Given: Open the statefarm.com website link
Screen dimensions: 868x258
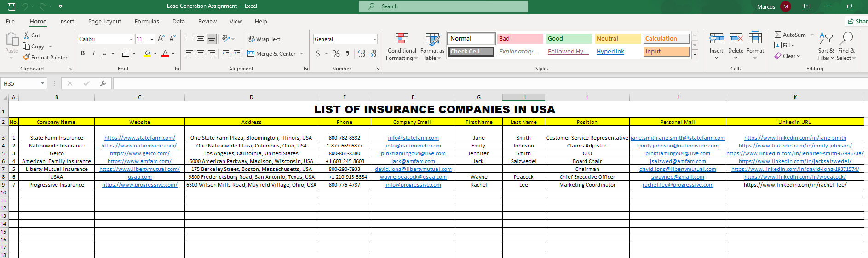Looking at the screenshot, I should pos(140,138).
